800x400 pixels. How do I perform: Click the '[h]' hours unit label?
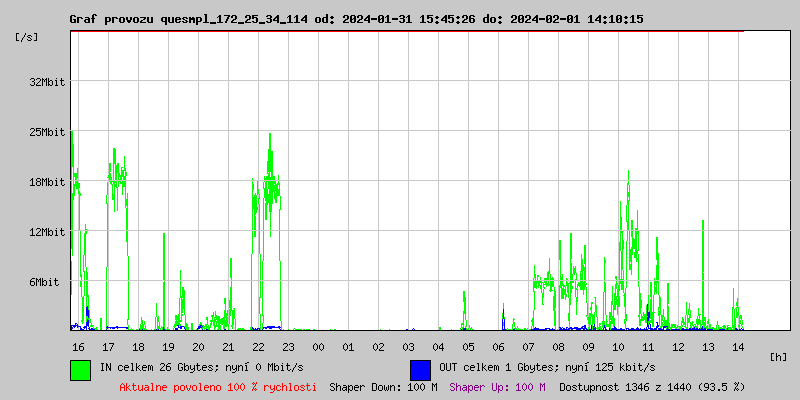[x=779, y=357]
